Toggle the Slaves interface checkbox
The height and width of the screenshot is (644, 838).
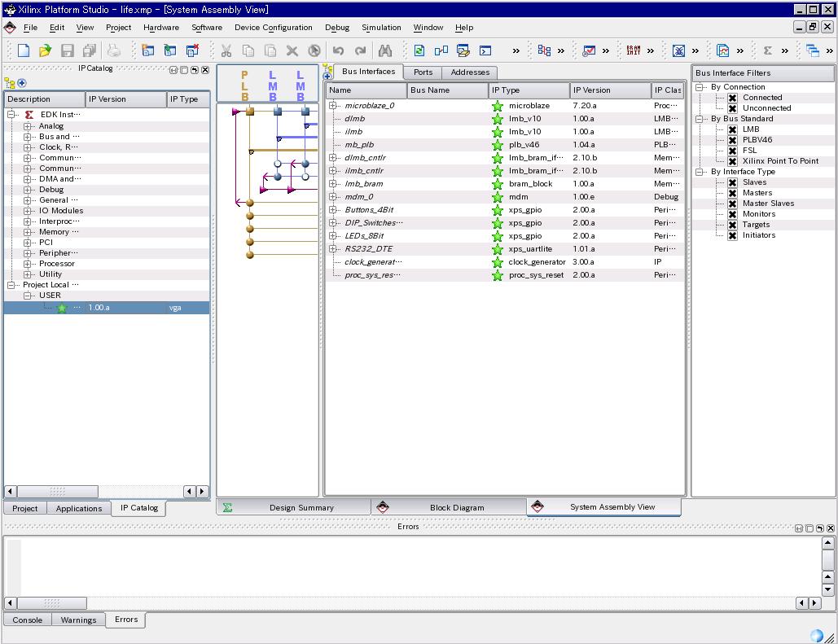(x=733, y=182)
